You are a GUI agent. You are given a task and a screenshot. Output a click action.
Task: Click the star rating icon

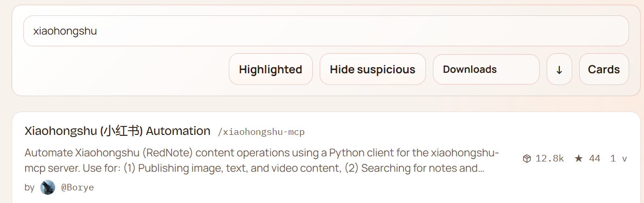578,159
